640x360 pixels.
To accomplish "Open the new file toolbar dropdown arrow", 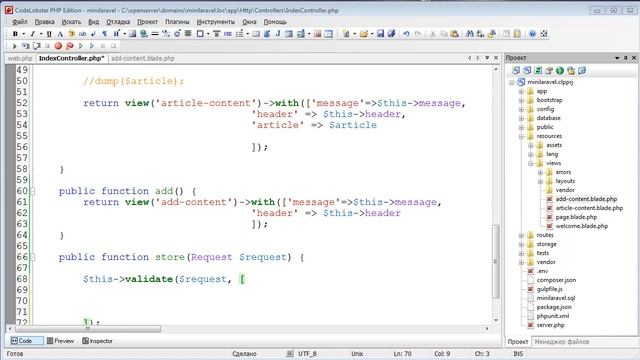I will (354, 34).
